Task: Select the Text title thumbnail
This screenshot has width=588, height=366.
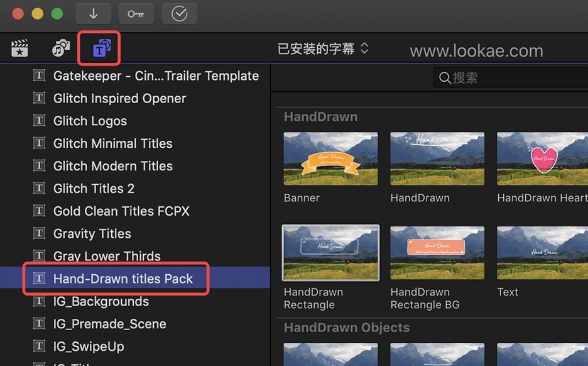Action: pos(542,253)
